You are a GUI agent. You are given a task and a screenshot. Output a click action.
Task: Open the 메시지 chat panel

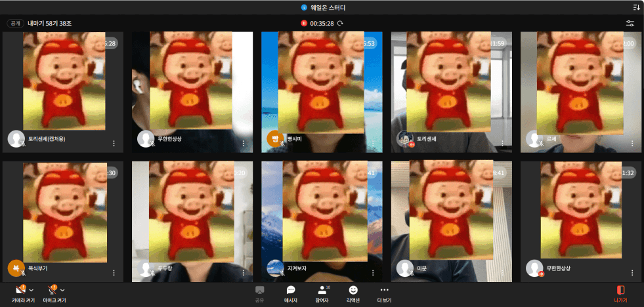pyautogui.click(x=291, y=295)
